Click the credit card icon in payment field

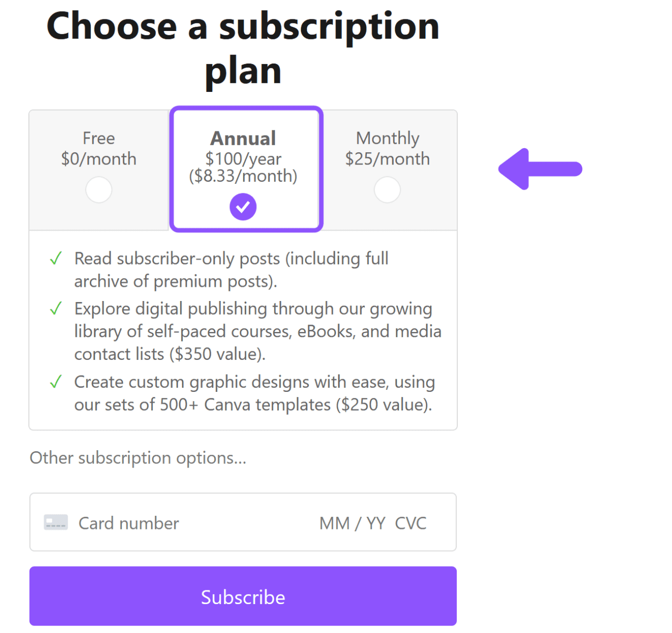56,522
